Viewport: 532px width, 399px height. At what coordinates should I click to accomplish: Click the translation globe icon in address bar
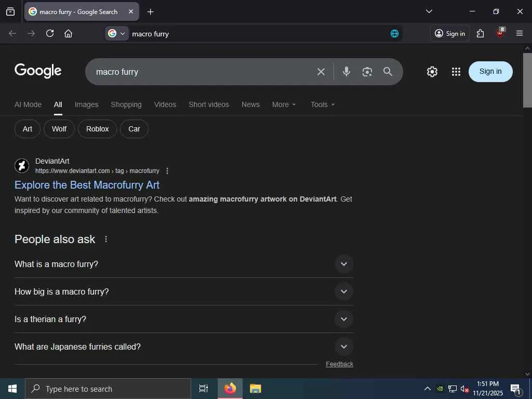(394, 34)
